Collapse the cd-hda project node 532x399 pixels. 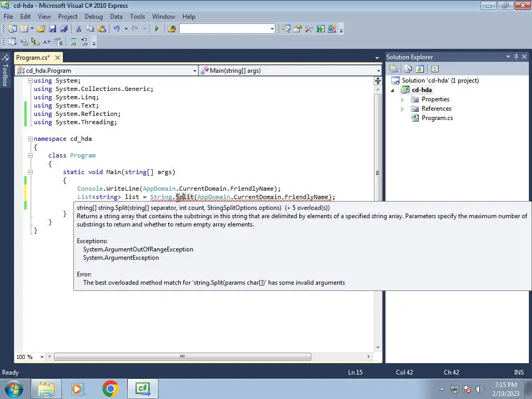[393, 90]
